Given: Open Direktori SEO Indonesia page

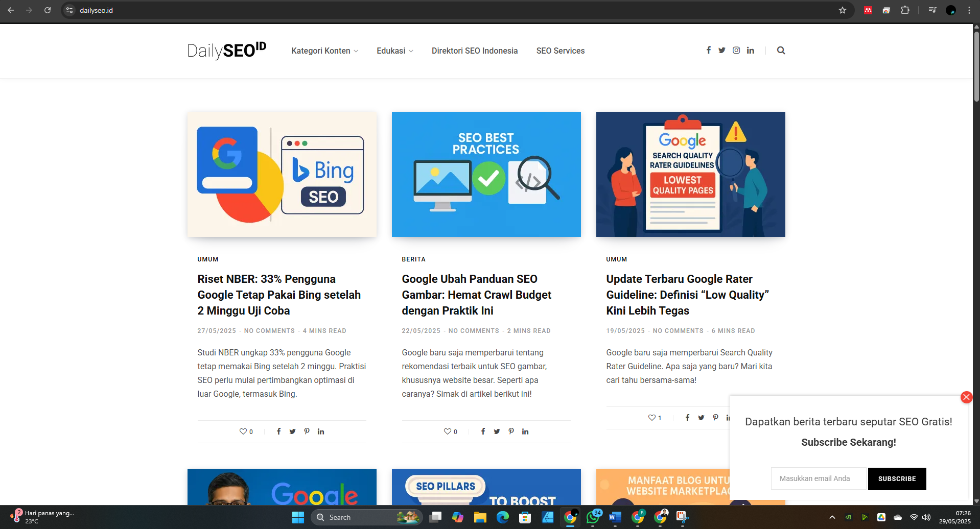Looking at the screenshot, I should 475,51.
